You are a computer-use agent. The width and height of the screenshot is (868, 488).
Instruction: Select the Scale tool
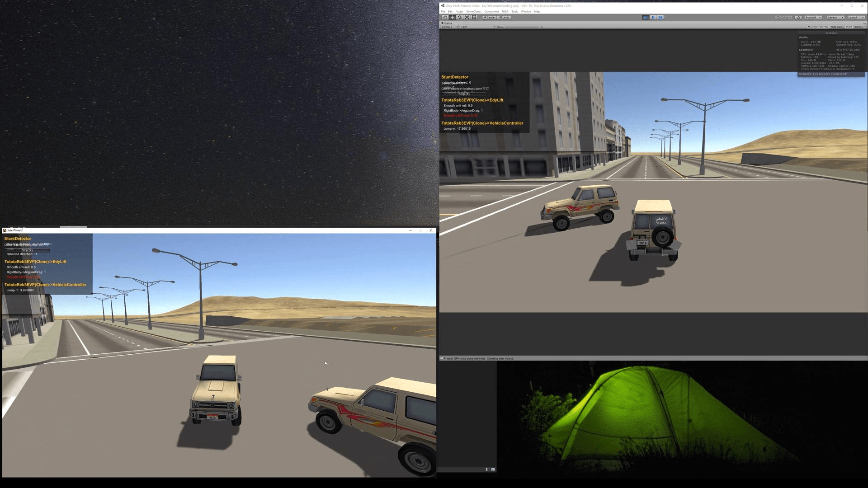(x=467, y=17)
